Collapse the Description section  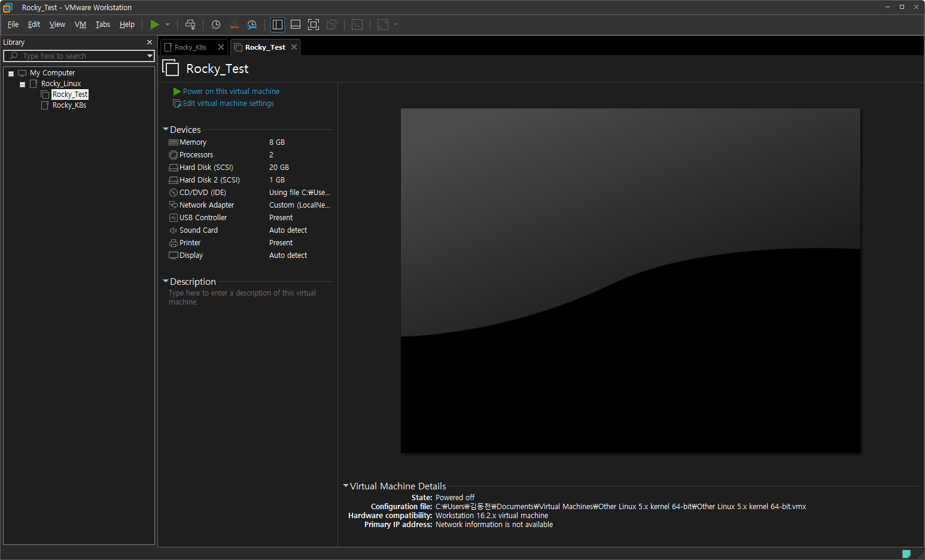coord(166,281)
